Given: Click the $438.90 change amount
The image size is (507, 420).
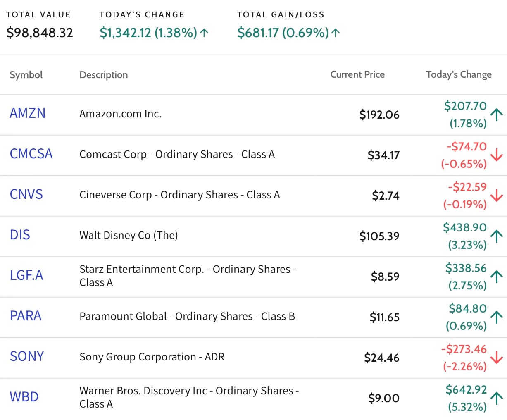Looking at the screenshot, I should (x=465, y=227).
